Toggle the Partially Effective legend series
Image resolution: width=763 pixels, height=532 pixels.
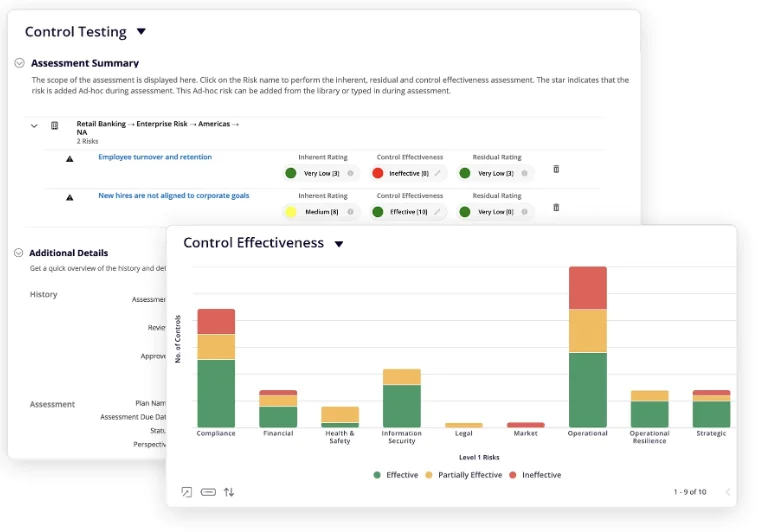[464, 475]
